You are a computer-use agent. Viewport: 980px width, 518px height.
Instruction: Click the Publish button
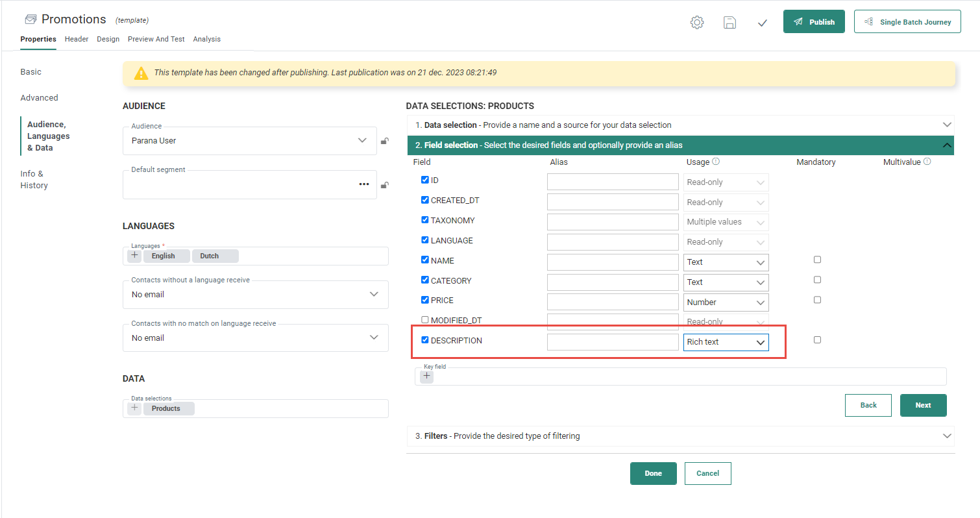814,22
